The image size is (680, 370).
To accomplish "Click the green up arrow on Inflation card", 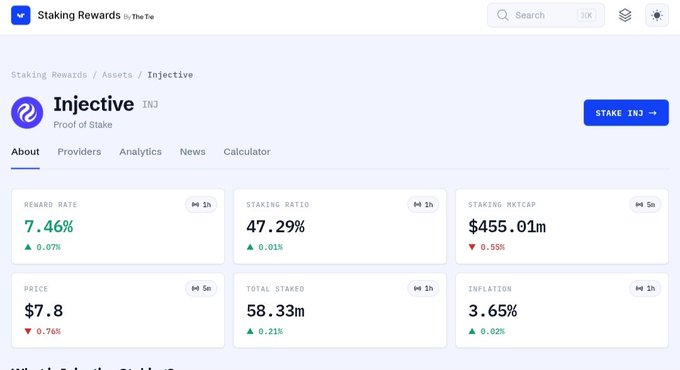I will (472, 331).
